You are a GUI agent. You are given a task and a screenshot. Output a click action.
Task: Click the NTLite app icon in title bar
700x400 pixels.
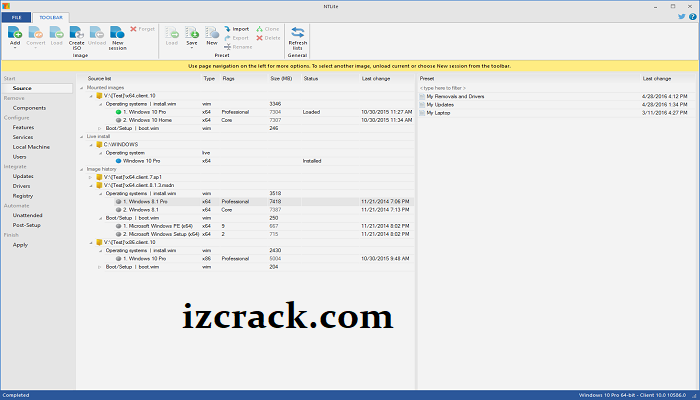[x=6, y=6]
